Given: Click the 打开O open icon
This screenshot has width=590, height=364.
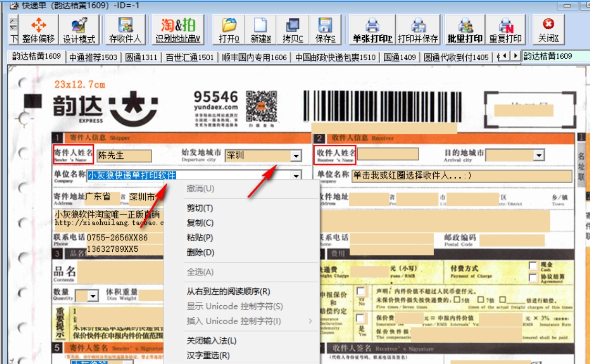Looking at the screenshot, I should click(x=229, y=30).
